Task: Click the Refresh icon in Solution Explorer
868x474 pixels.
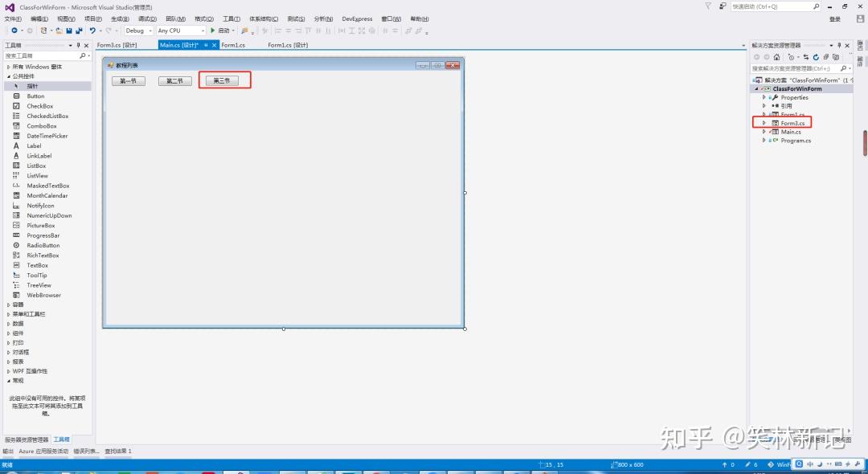Action: pyautogui.click(x=816, y=57)
